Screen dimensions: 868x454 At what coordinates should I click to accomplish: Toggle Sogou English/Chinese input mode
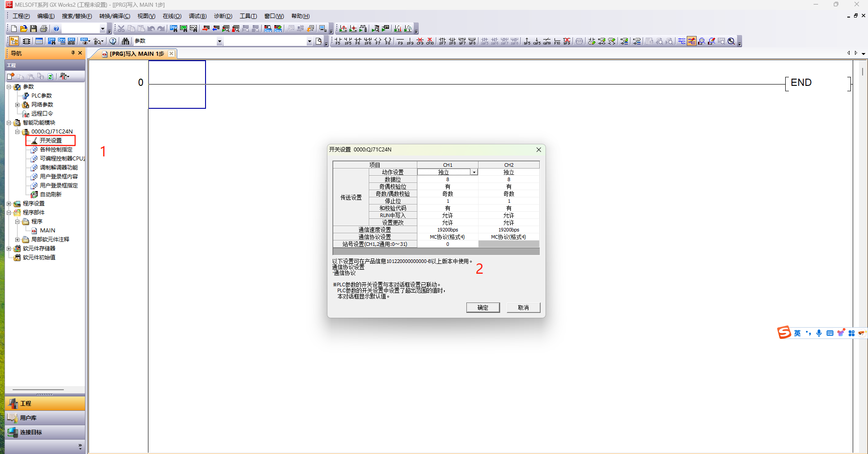click(x=797, y=333)
